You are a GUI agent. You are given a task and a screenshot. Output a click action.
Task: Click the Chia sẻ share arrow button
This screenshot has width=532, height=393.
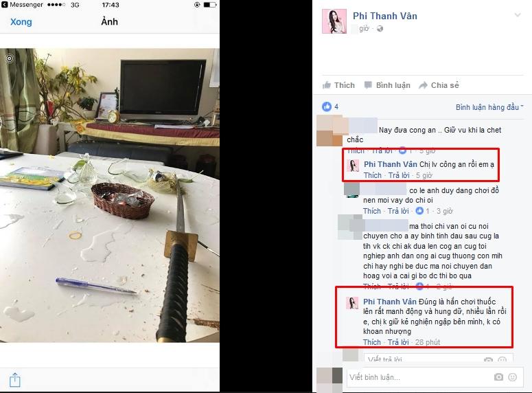[439, 85]
